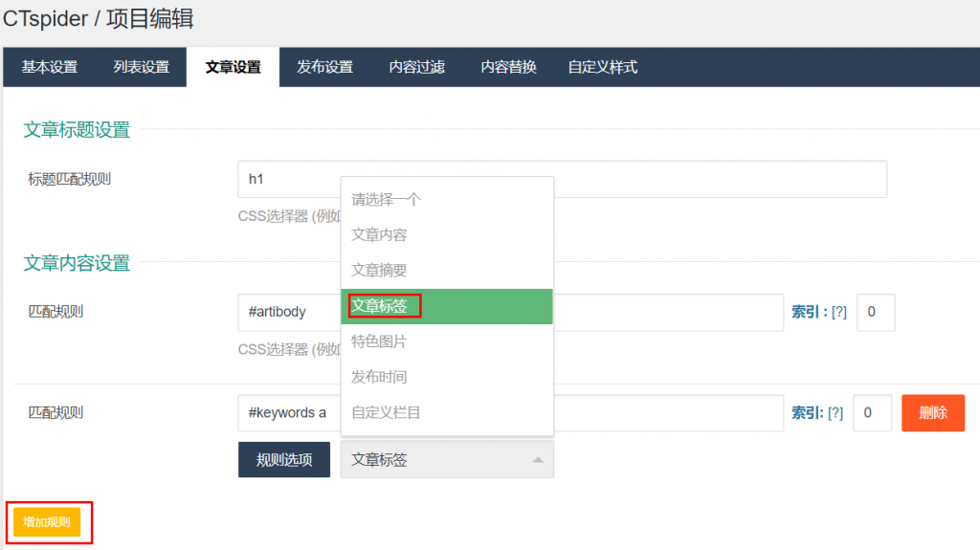Choose 文章内容 from the dropdown list
The image size is (980, 550).
[447, 235]
